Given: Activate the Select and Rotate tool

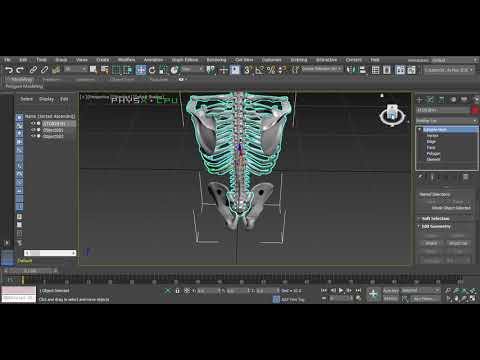Looking at the screenshot, I should (x=152, y=70).
